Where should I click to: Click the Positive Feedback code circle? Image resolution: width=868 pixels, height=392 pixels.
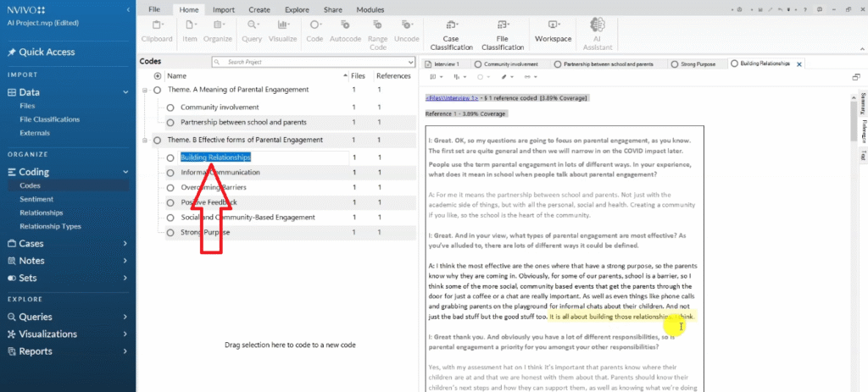pyautogui.click(x=170, y=202)
